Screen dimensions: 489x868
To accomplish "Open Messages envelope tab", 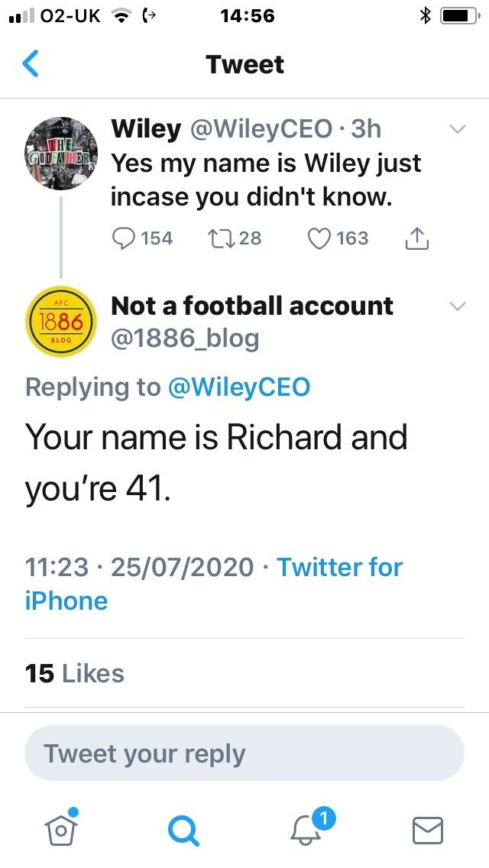I will pos(428,831).
